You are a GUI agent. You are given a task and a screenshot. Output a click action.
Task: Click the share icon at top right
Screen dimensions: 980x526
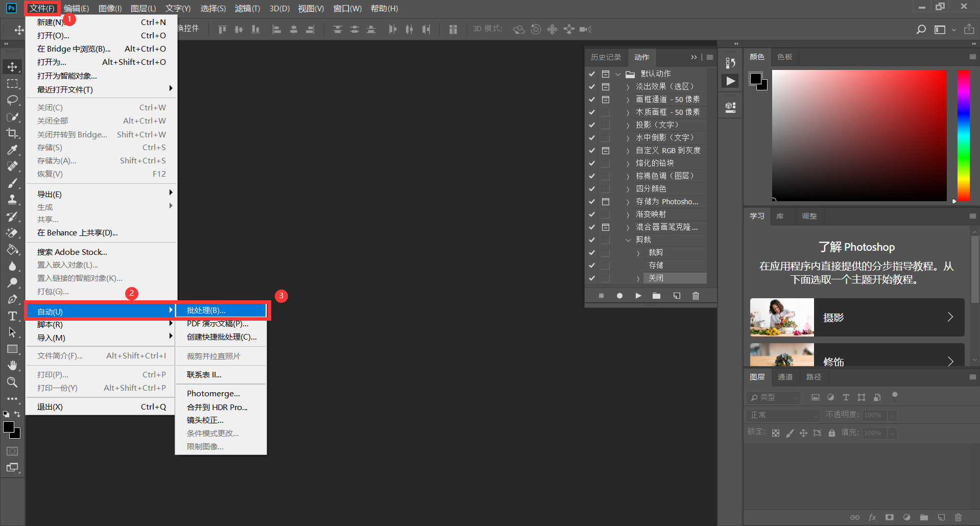969,29
